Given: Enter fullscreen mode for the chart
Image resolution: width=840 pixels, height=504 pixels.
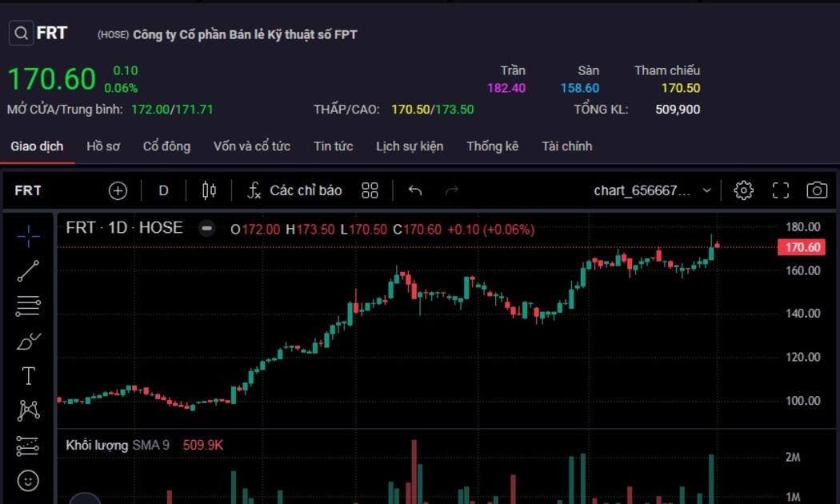Looking at the screenshot, I should (780, 190).
